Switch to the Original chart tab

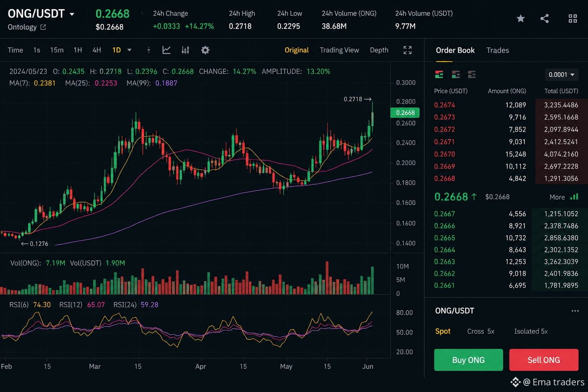[x=297, y=50]
